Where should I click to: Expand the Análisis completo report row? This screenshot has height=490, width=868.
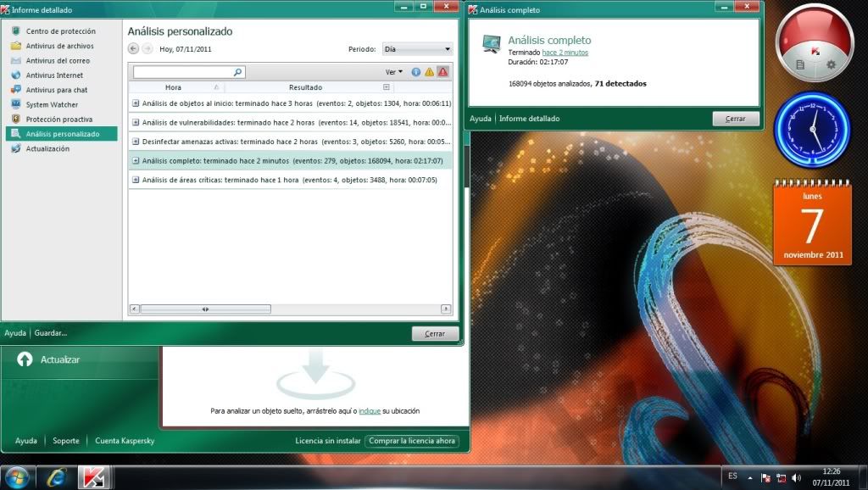point(136,160)
